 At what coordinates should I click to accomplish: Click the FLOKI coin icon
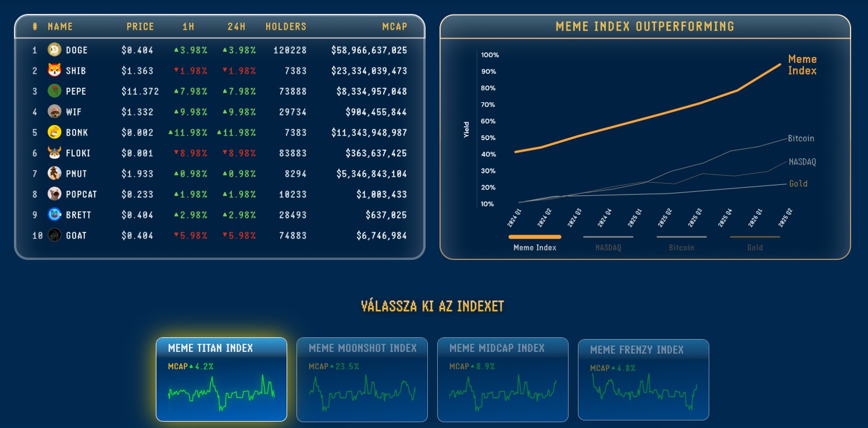point(54,153)
